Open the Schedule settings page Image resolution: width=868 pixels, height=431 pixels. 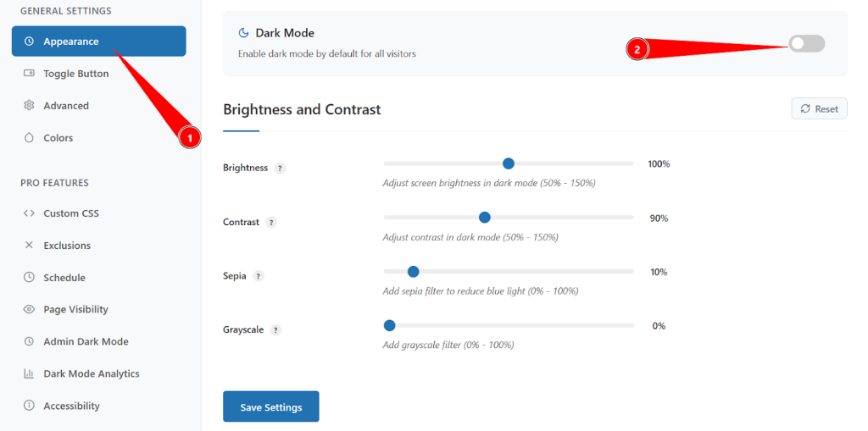[x=64, y=278]
